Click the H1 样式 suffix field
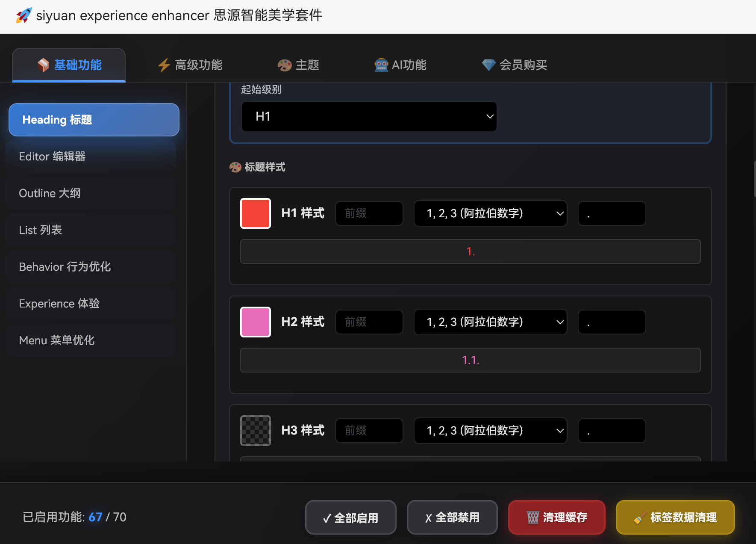 click(612, 213)
